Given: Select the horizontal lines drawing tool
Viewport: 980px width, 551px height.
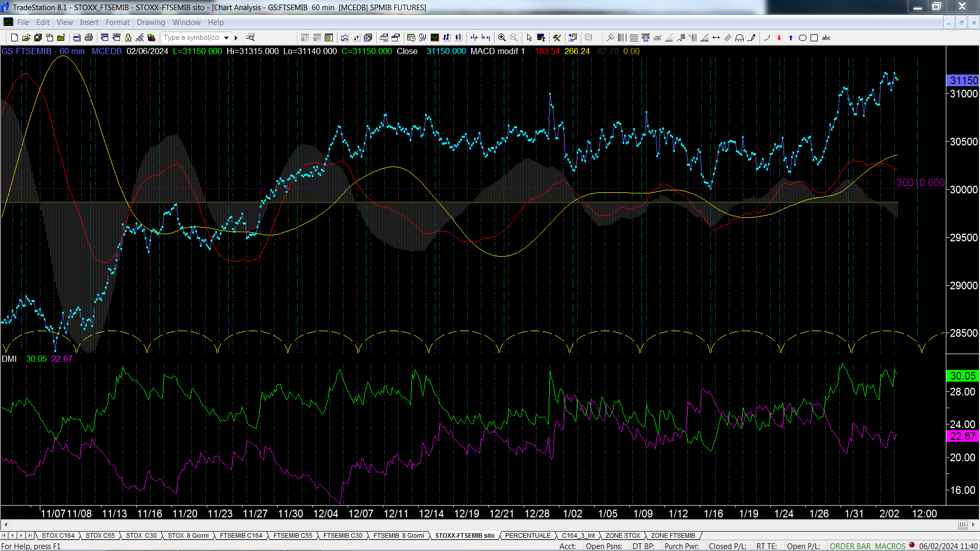Looking at the screenshot, I should pyautogui.click(x=633, y=38).
